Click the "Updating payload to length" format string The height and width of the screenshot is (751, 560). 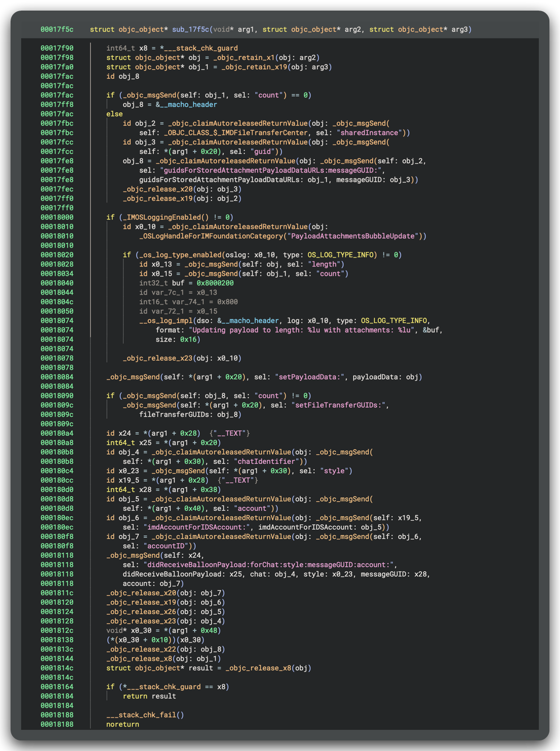coord(301,330)
